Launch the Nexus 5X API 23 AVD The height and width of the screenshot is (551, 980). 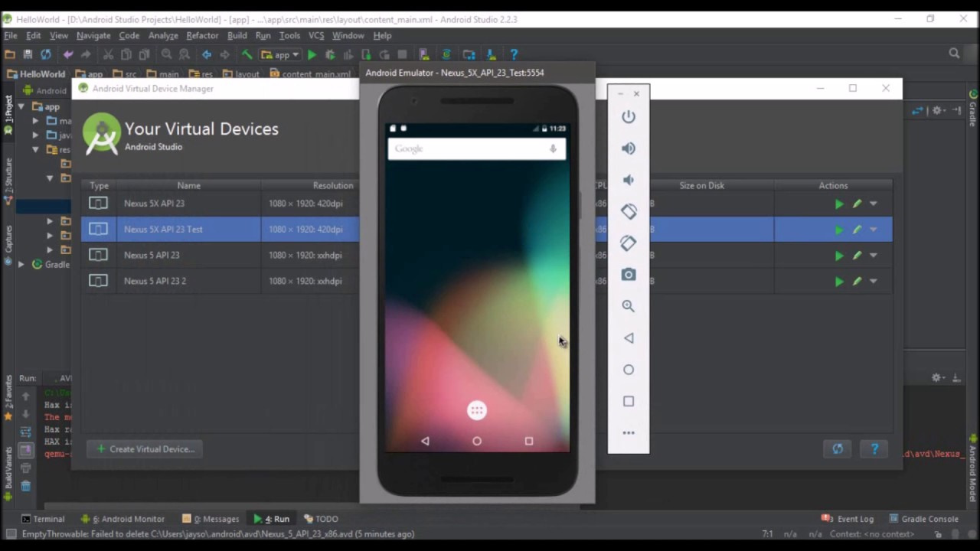click(x=839, y=204)
